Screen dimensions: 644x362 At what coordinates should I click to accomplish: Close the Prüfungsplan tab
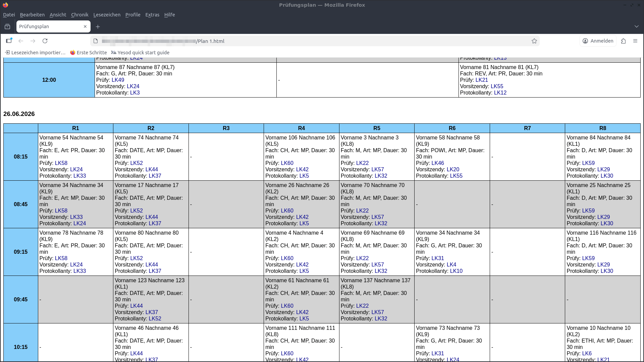(x=85, y=26)
